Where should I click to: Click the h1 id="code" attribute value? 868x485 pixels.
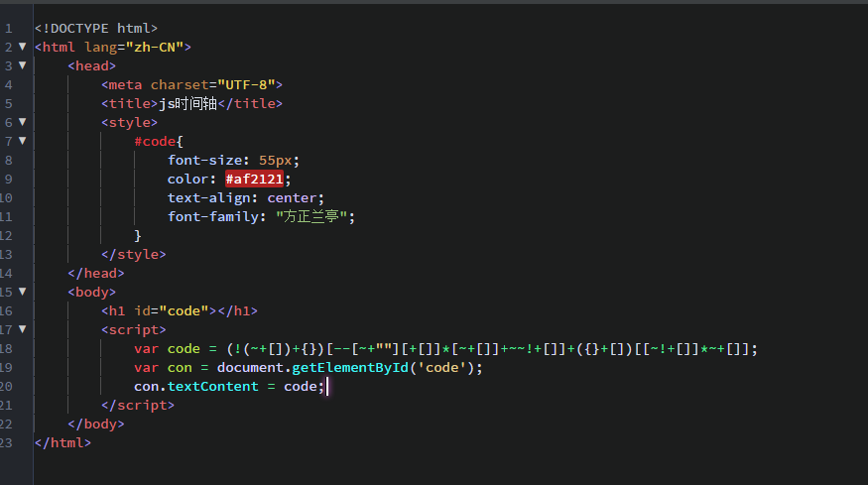tap(184, 310)
